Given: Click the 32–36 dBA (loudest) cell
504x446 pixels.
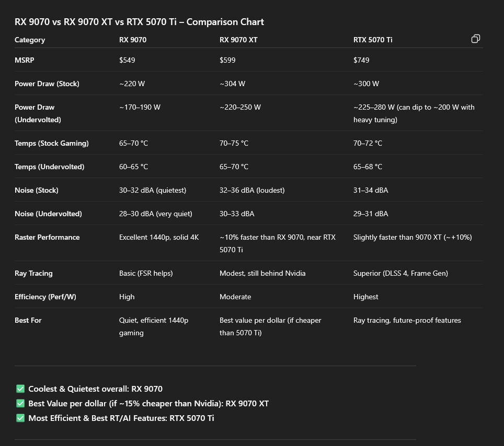Looking at the screenshot, I should point(252,191).
